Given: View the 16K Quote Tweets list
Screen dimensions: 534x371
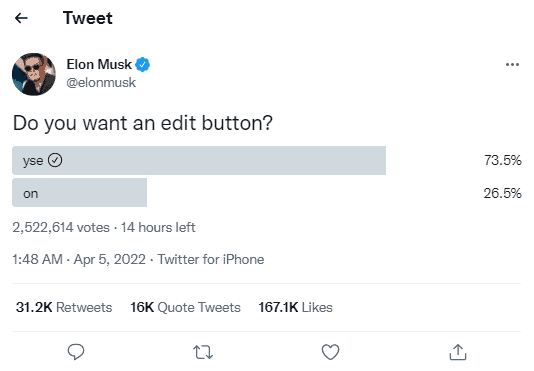Looking at the screenshot, I should [185, 307].
